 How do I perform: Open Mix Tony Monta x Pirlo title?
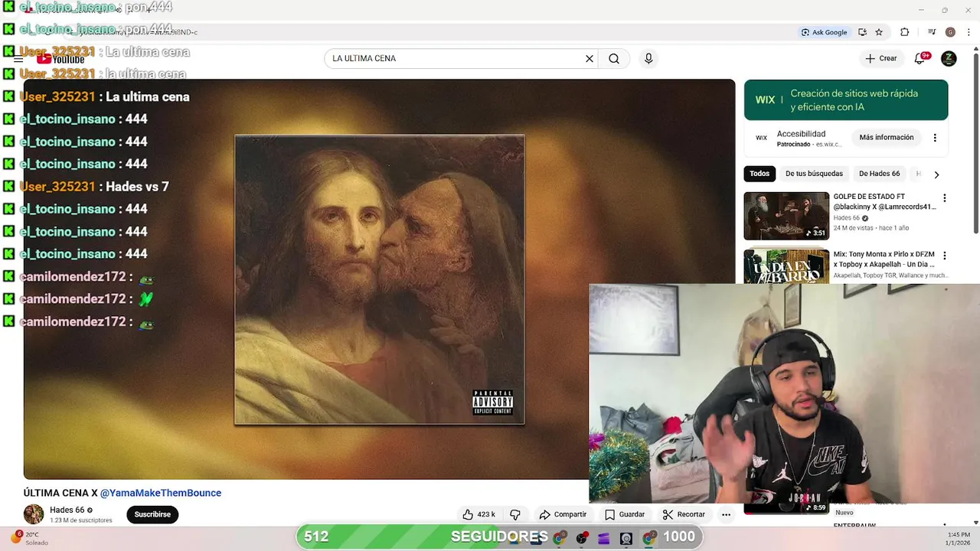[884, 259]
